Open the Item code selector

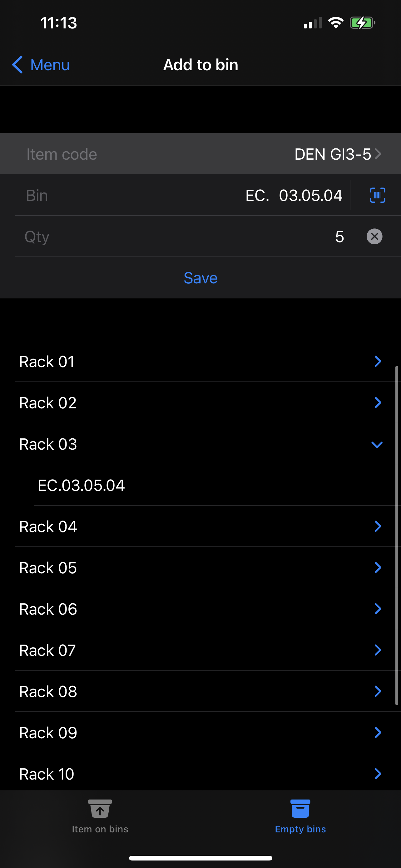click(x=337, y=154)
